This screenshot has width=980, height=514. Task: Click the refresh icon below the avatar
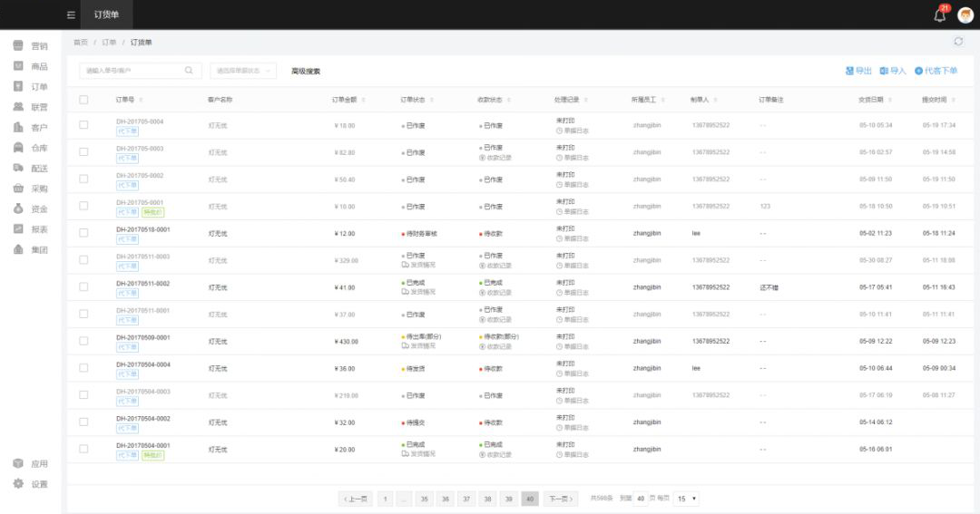coord(958,42)
